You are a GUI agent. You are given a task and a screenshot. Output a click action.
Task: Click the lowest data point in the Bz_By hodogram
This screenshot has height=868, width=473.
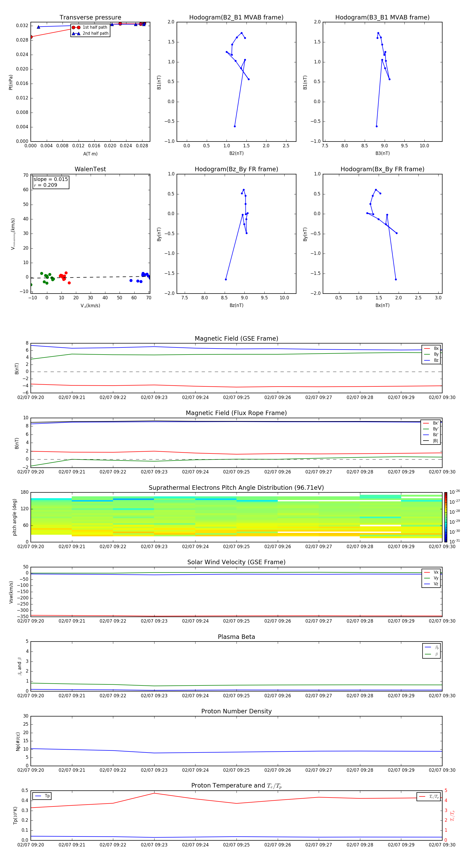(x=225, y=279)
